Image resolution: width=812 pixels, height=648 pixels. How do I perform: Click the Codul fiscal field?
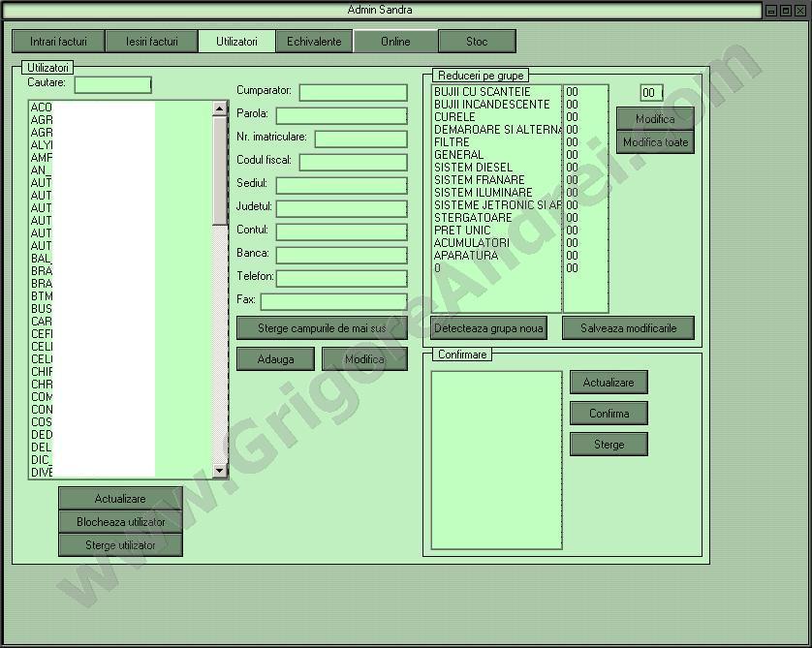pos(353,163)
